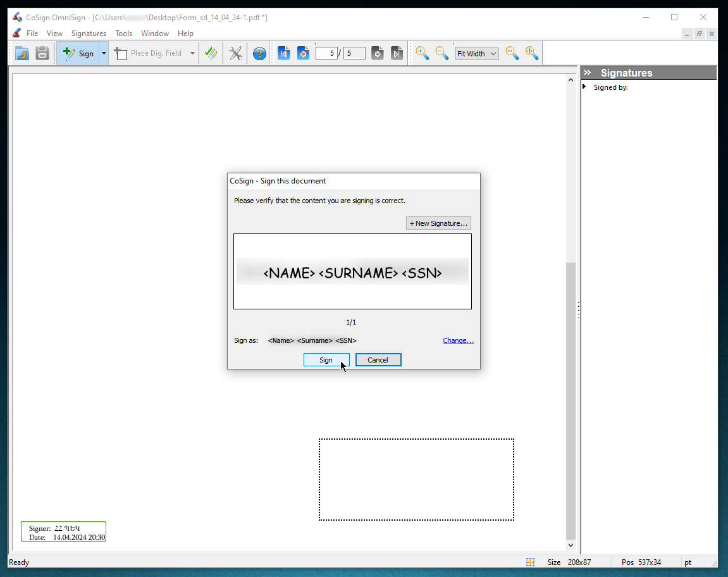728x577 pixels.
Task: Click the green Signer date stamp box
Action: coord(64,531)
